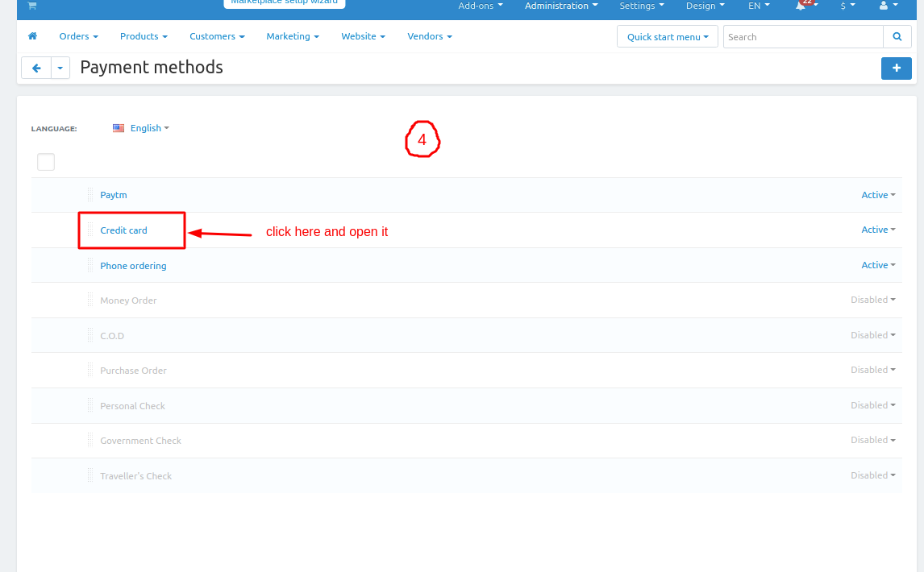Open the Credit card payment method
The image size is (924, 572).
[123, 230]
